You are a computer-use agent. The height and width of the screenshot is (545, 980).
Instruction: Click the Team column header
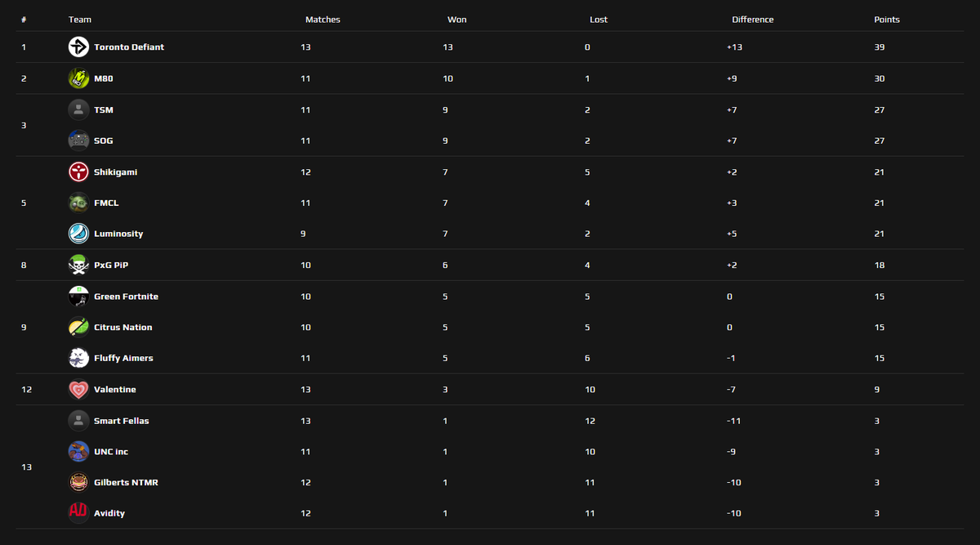click(x=80, y=20)
